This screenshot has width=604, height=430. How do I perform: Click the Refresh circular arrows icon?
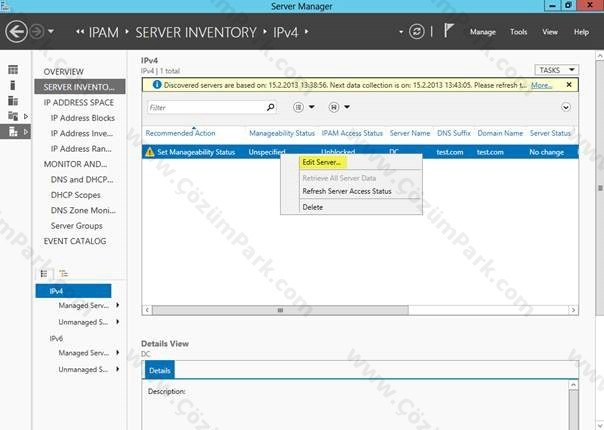(x=416, y=32)
